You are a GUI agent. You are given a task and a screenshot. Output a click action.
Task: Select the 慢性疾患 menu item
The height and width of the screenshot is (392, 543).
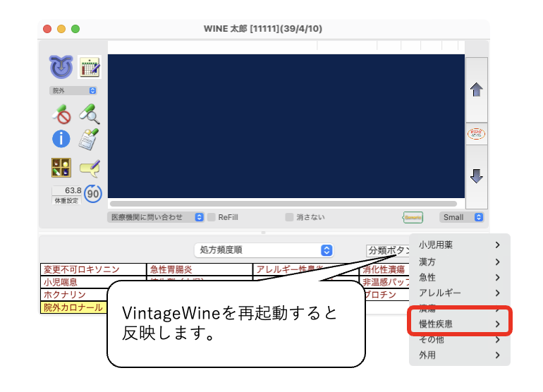[460, 324]
